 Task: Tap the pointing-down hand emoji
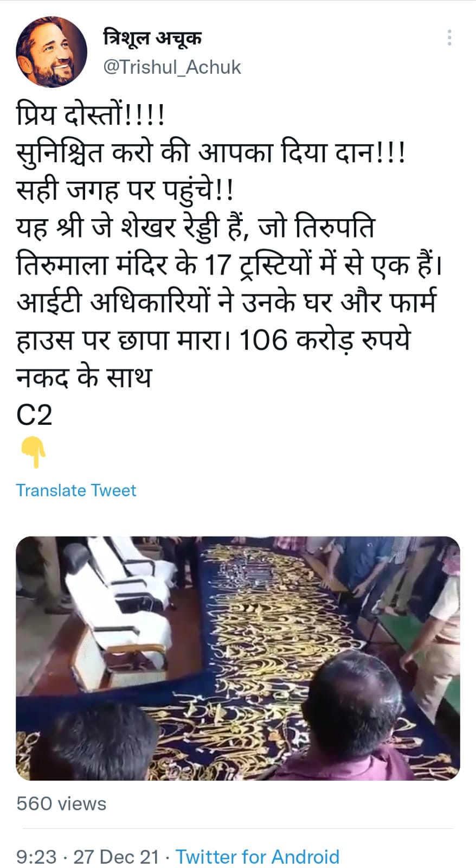point(34,452)
